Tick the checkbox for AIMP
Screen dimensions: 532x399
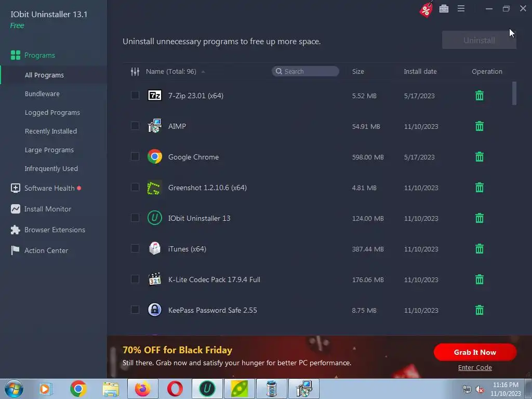pyautogui.click(x=135, y=126)
